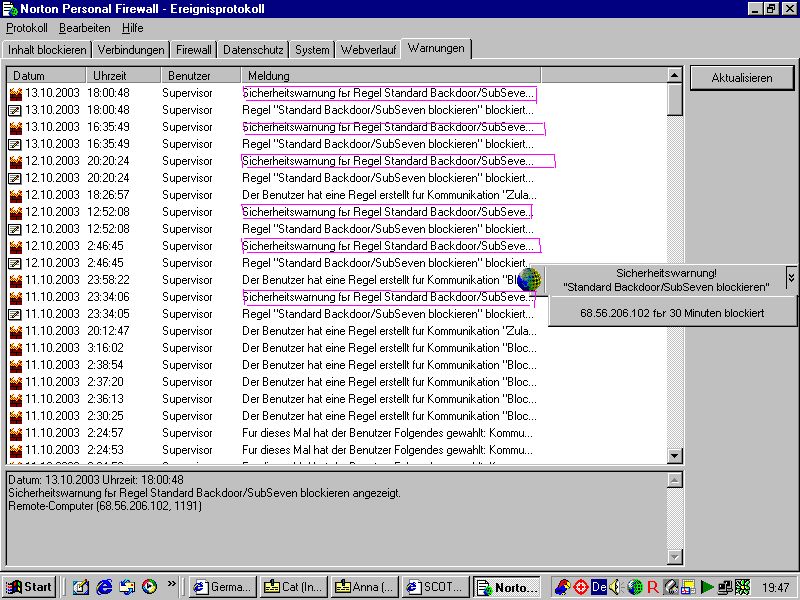The height and width of the screenshot is (600, 800).
Task: Switch to the Germa... taskbar window
Action: point(223,587)
